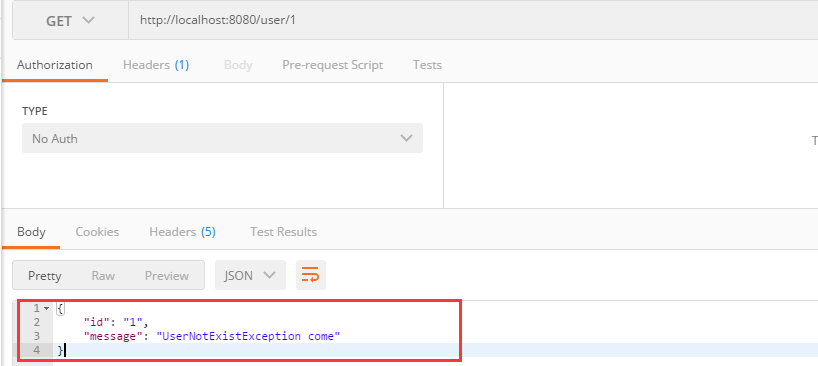Open the Test Results tab
This screenshot has height=366, width=818.
click(x=283, y=231)
